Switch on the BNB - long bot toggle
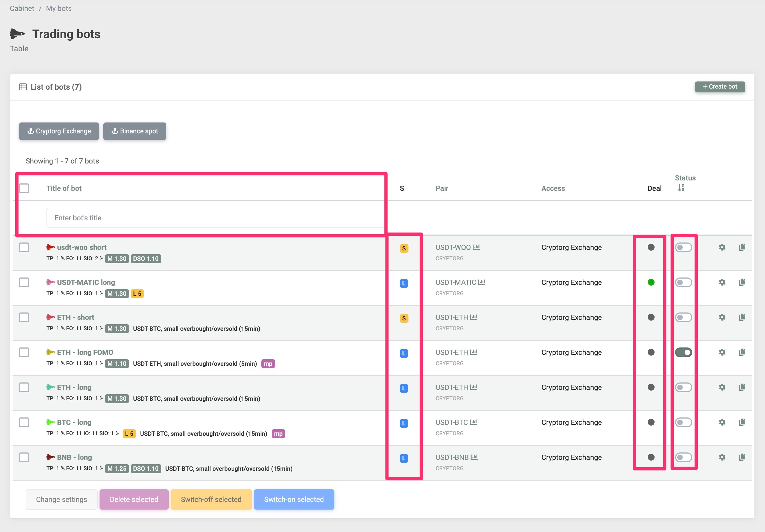Image resolution: width=765 pixels, height=532 pixels. (x=683, y=457)
